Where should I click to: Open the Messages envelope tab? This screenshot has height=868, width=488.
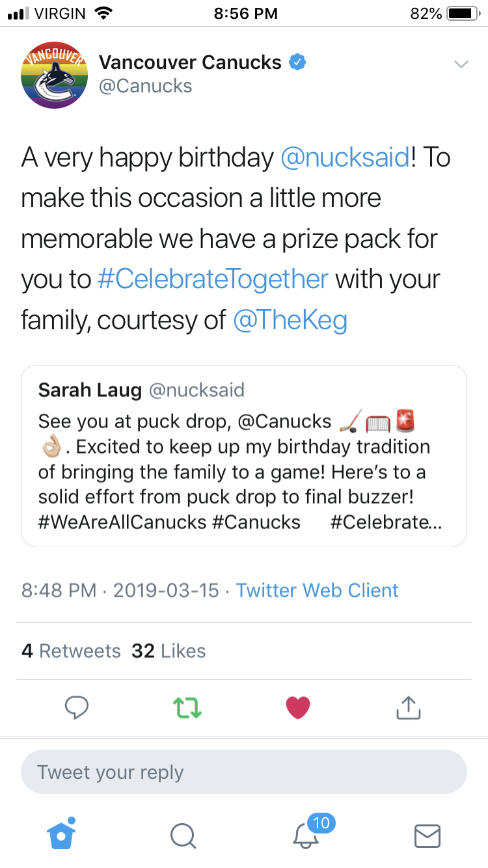[x=427, y=835]
